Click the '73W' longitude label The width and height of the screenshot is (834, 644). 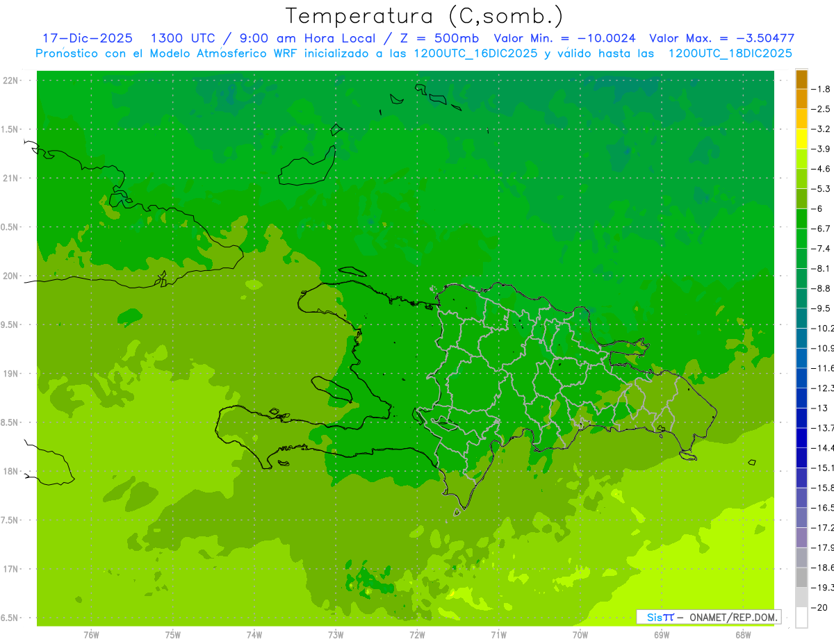click(336, 635)
